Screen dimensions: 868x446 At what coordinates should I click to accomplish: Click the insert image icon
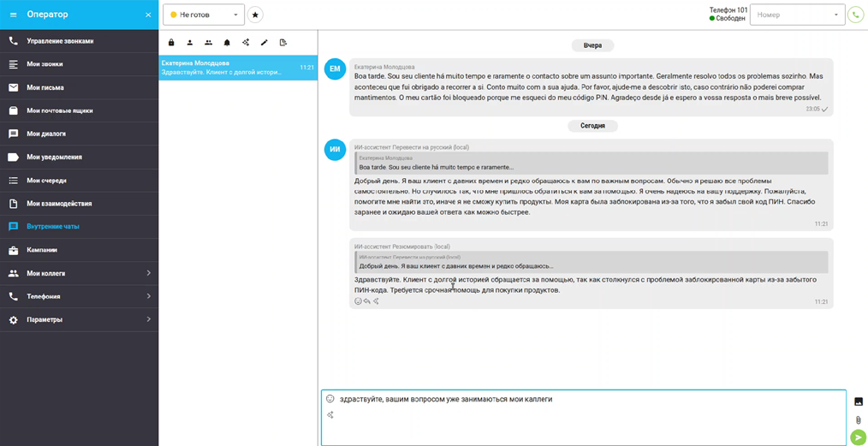859,401
